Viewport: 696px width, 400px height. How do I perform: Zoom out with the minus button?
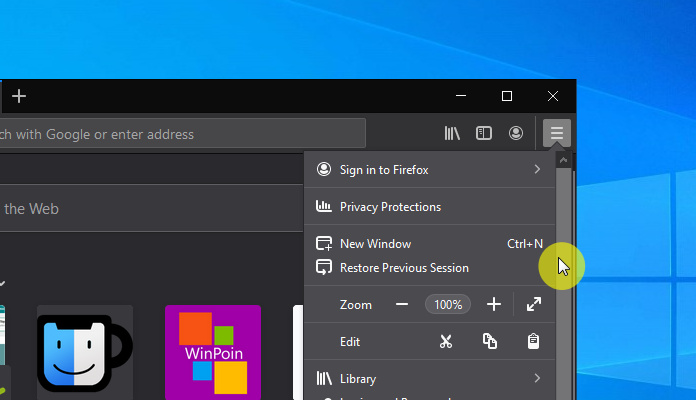click(x=402, y=304)
